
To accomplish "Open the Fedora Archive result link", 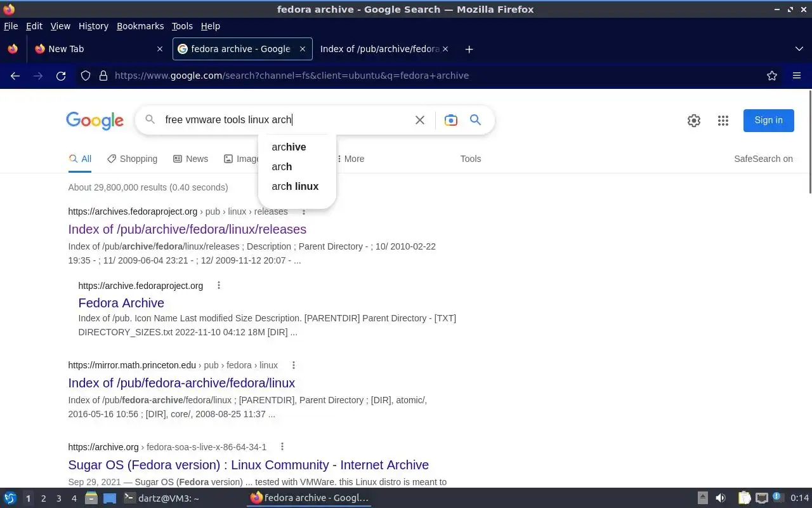I will point(121,303).
